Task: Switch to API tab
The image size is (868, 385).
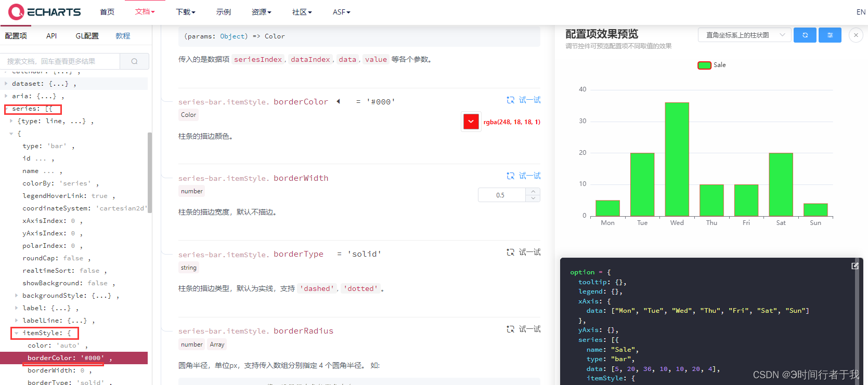Action: [51, 36]
